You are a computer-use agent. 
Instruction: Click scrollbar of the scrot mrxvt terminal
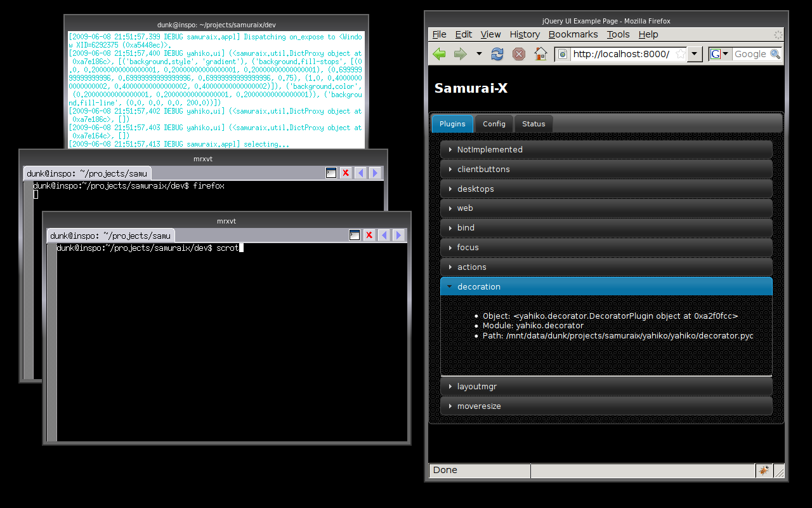click(x=51, y=342)
